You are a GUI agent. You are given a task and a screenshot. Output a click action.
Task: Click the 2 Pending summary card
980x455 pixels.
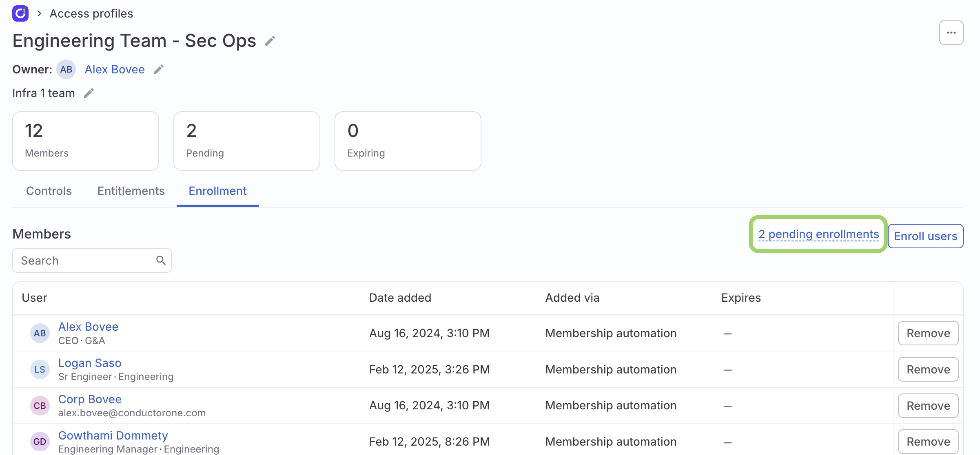point(246,141)
